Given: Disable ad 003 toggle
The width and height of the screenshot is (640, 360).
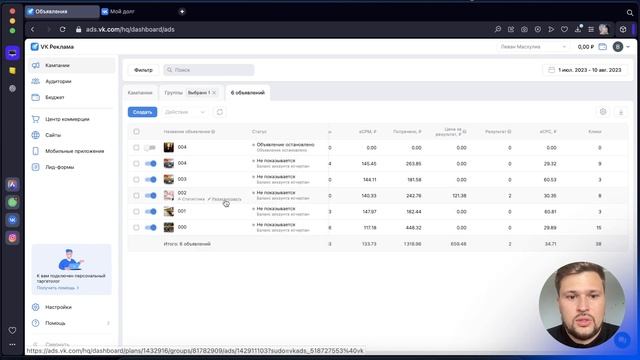Looking at the screenshot, I should [x=150, y=180].
